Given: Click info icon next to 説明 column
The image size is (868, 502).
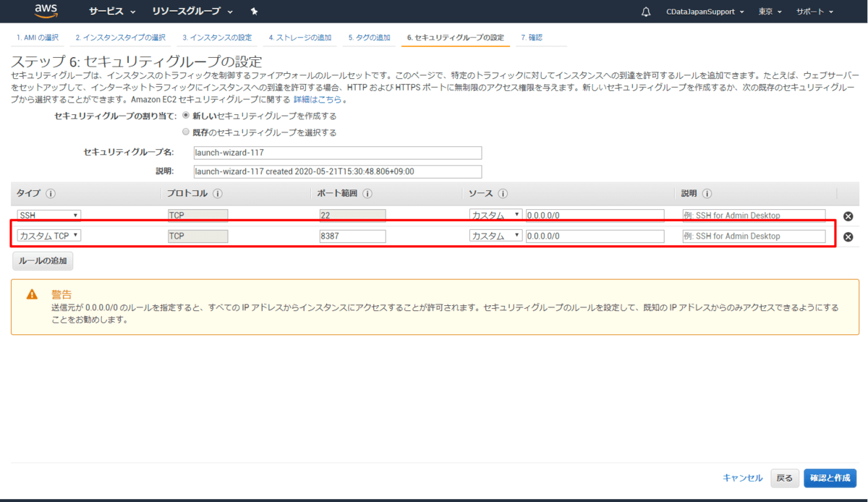Looking at the screenshot, I should coord(707,194).
